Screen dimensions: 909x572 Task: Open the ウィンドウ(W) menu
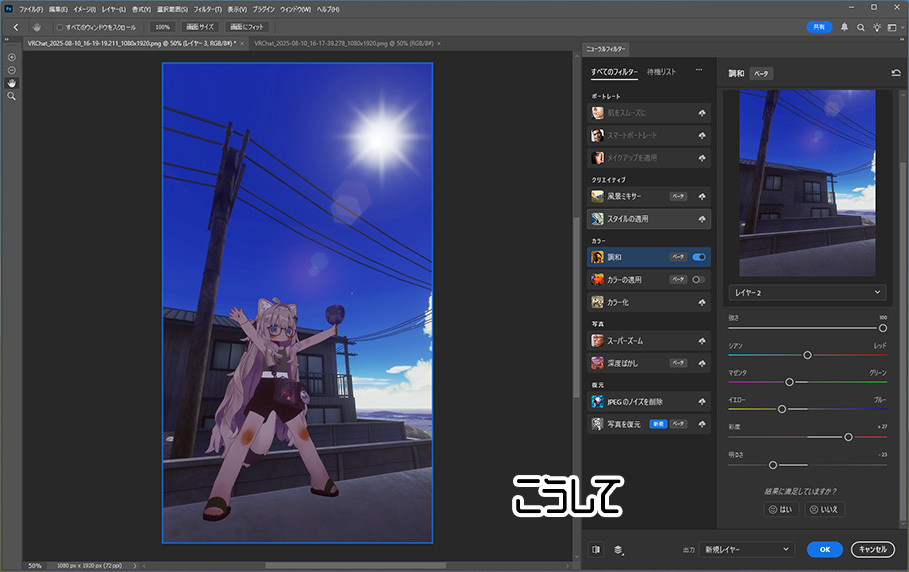[x=296, y=9]
